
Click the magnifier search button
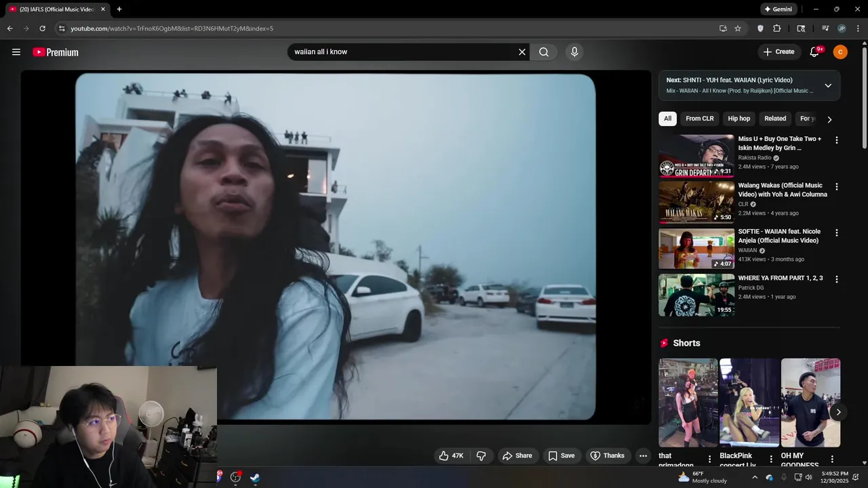point(544,52)
